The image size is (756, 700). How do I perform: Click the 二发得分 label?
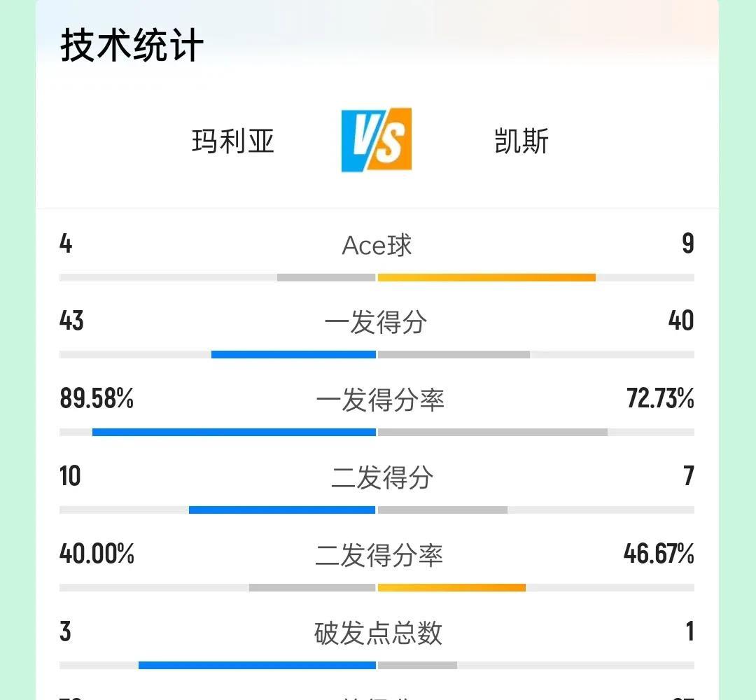coord(382,477)
